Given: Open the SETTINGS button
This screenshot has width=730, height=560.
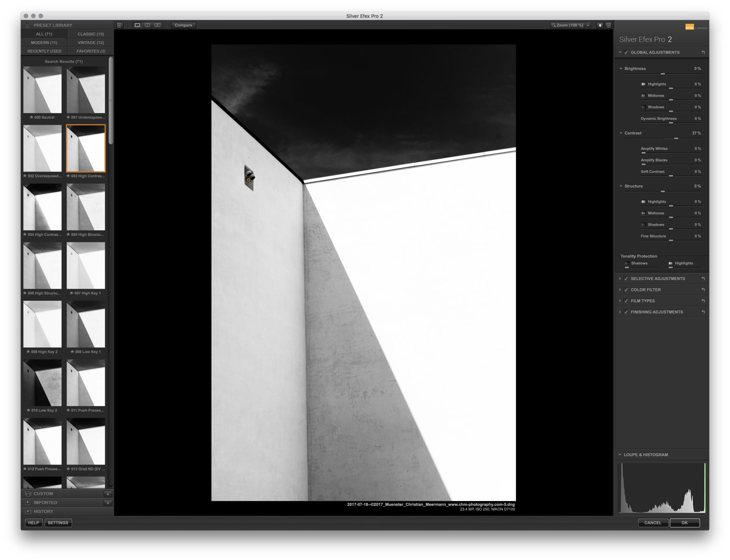Looking at the screenshot, I should [x=58, y=523].
